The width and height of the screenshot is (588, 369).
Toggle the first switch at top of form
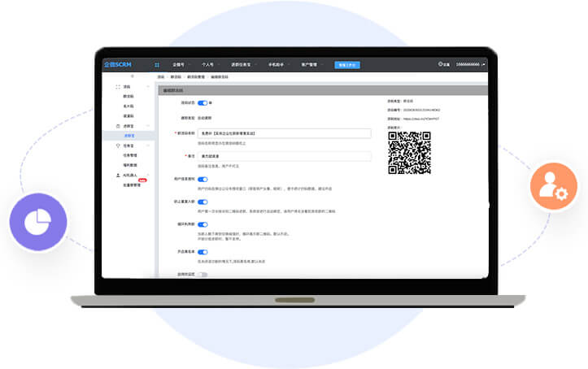point(202,103)
